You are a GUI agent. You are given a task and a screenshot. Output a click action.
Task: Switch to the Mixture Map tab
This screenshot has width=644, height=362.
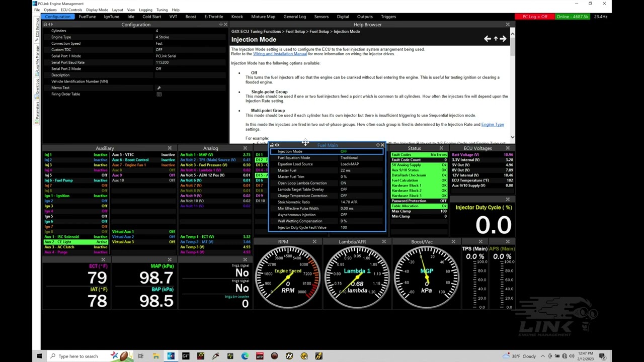coord(263,17)
